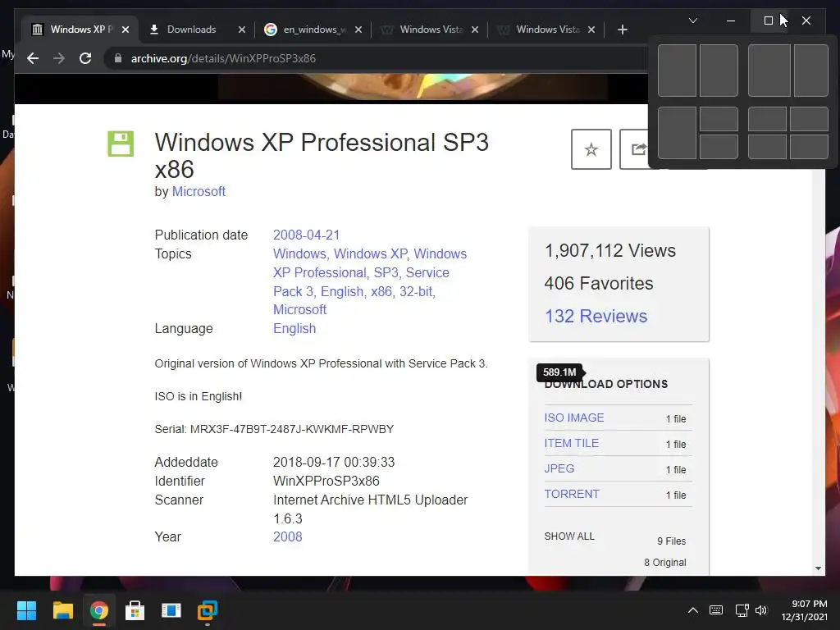Click the 132 Reviews link
840x630 pixels.
(x=596, y=316)
